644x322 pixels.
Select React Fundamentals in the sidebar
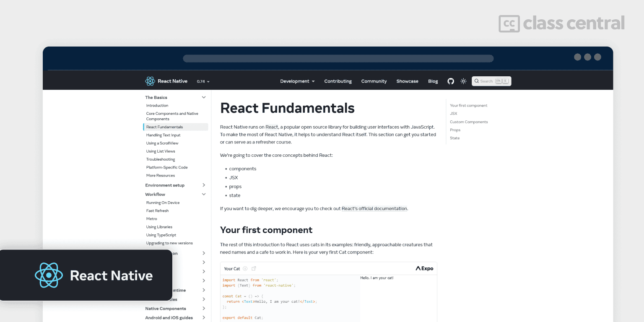click(x=176, y=127)
